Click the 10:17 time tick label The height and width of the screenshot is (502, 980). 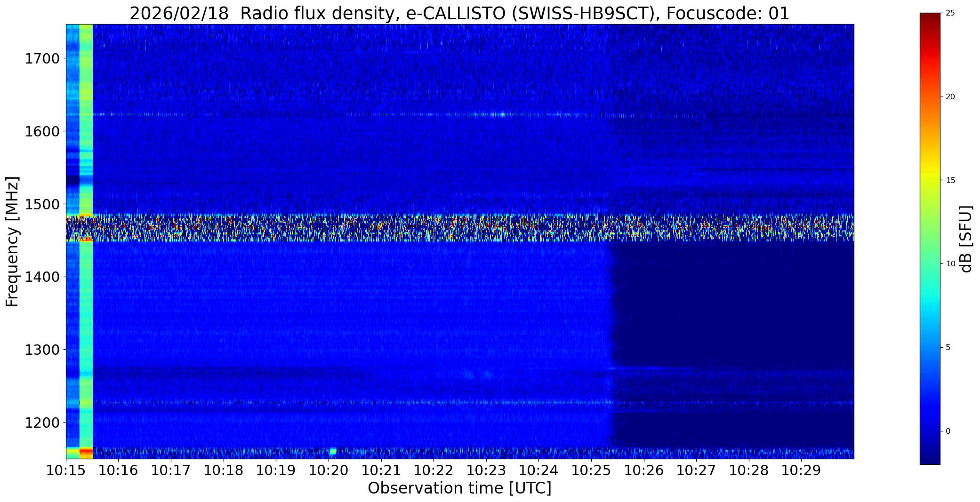[171, 470]
